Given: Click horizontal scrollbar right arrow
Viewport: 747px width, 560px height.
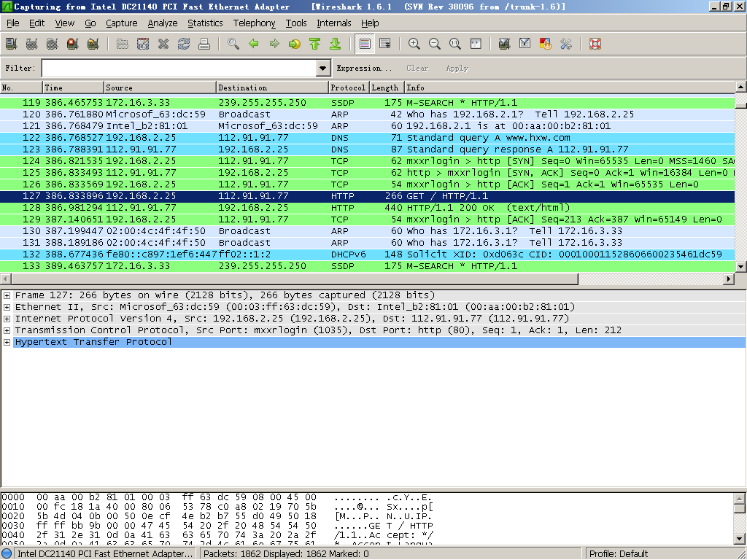Looking at the screenshot, I should pyautogui.click(x=729, y=279).
